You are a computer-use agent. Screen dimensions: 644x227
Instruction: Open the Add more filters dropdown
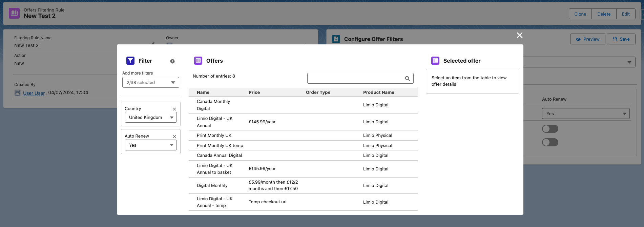pyautogui.click(x=151, y=82)
